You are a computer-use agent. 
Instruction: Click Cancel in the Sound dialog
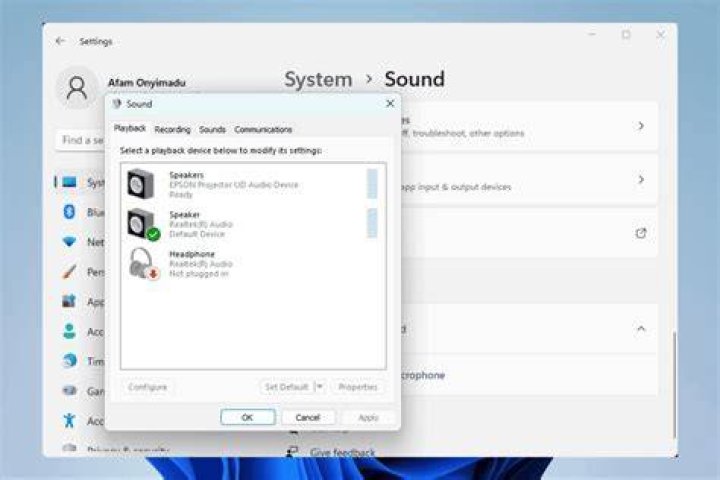click(x=308, y=417)
